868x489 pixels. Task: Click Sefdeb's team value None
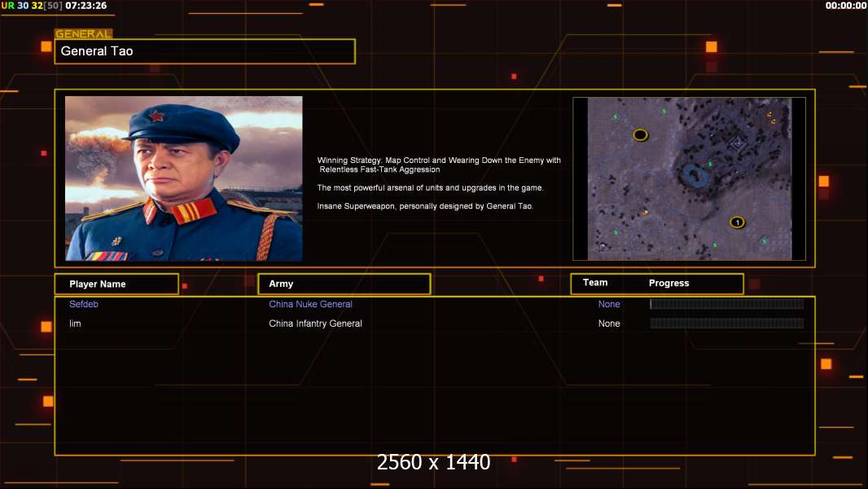609,304
